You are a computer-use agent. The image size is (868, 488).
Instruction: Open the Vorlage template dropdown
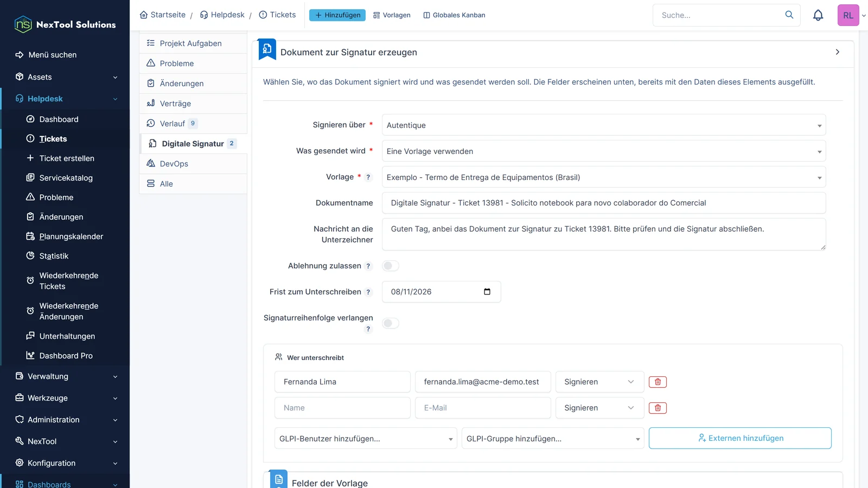tap(604, 177)
